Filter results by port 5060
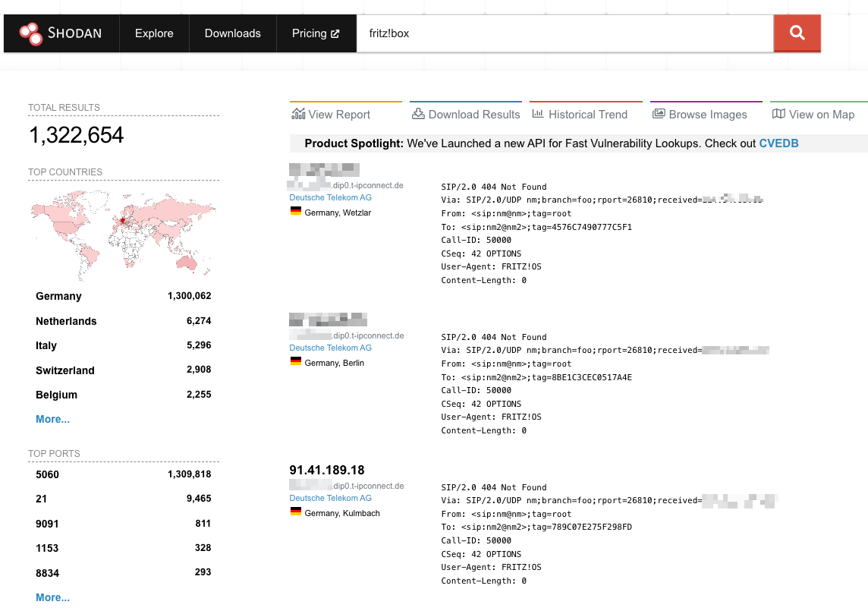The height and width of the screenshot is (614, 868). click(47, 474)
